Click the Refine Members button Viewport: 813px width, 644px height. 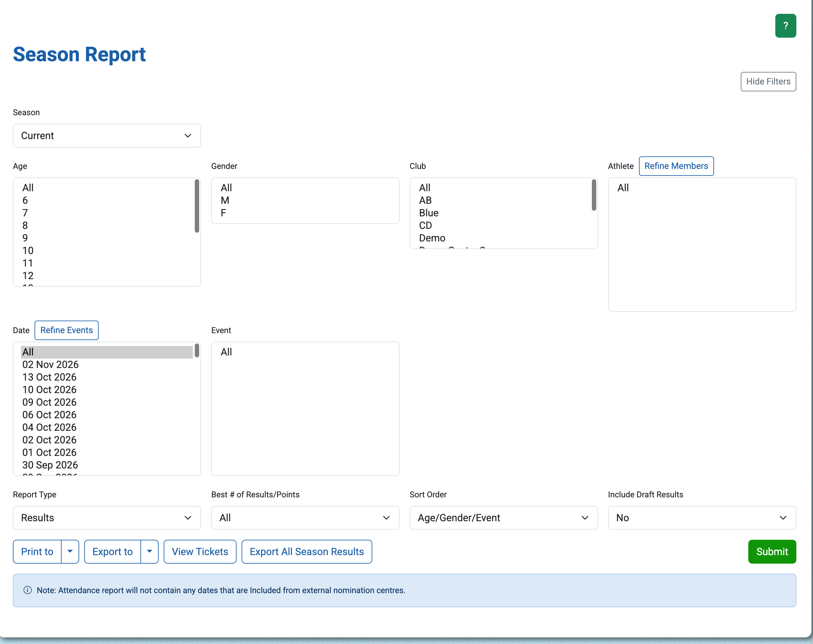point(676,166)
